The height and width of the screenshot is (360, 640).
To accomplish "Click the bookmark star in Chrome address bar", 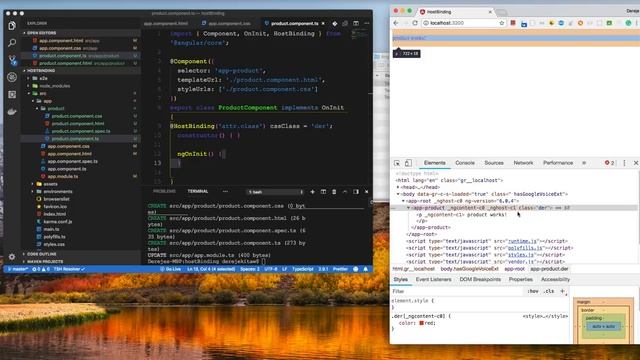I will click(x=502, y=23).
